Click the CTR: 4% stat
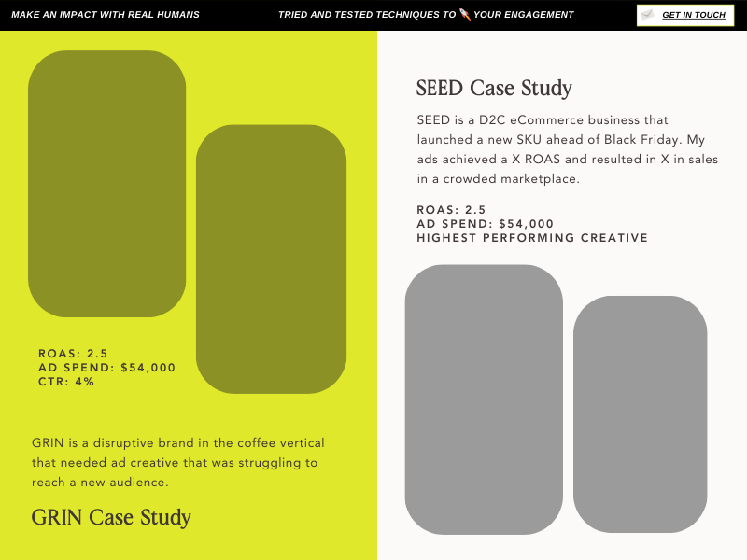The image size is (747, 560). (66, 382)
